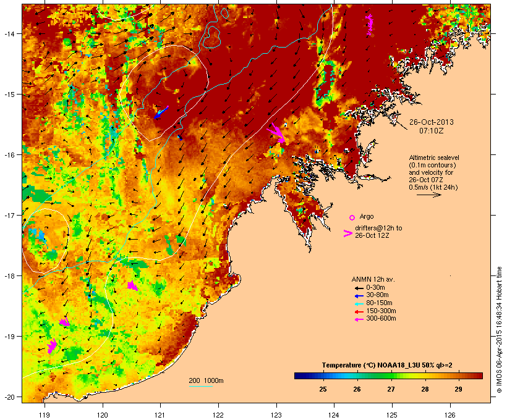Click the 'and velocity for' text line
Image resolution: width=507 pixels, height=420 pixels.
tap(431, 172)
